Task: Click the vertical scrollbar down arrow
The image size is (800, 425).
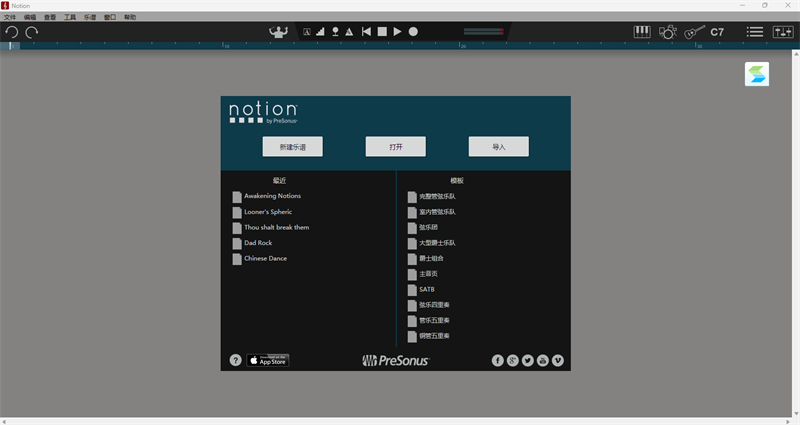Action: click(796, 414)
